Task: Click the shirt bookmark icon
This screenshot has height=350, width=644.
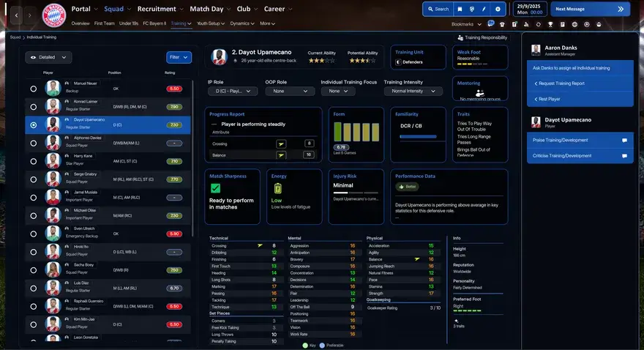Action: coord(502,24)
